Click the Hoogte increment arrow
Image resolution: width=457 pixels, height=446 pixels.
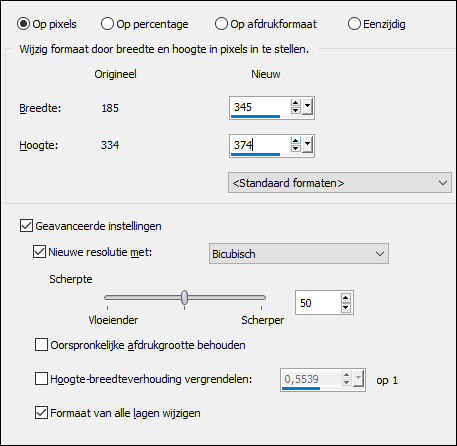point(295,141)
